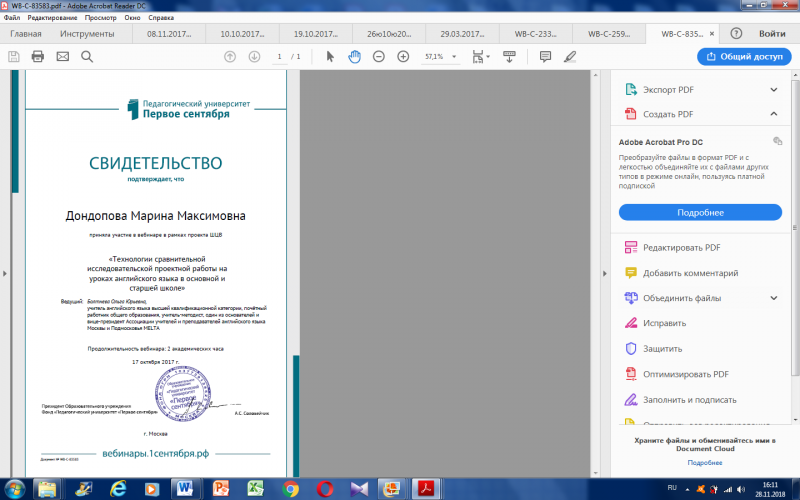Click the RU language indicator
This screenshot has width=800, height=500.
tap(672, 488)
